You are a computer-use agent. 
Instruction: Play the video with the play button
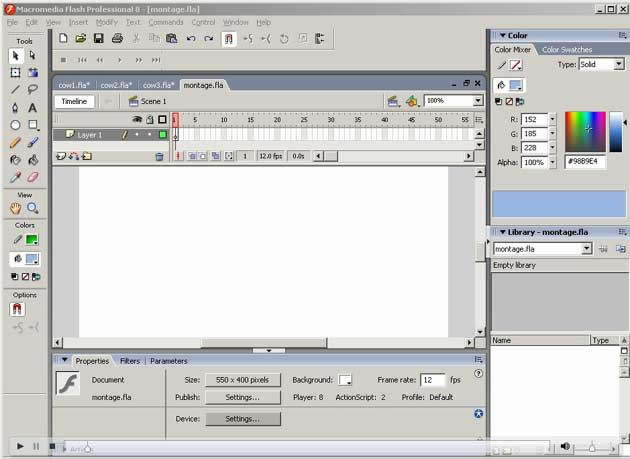(20, 446)
